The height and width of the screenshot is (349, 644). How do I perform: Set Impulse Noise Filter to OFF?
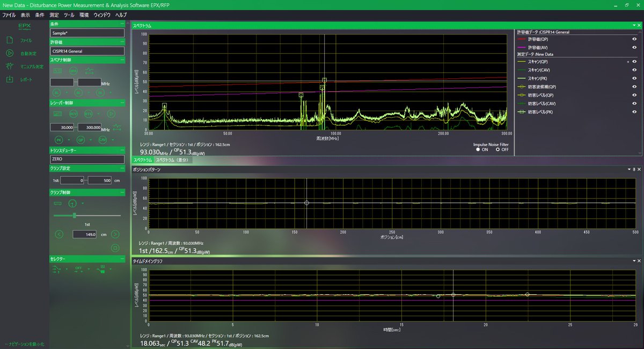pos(497,149)
